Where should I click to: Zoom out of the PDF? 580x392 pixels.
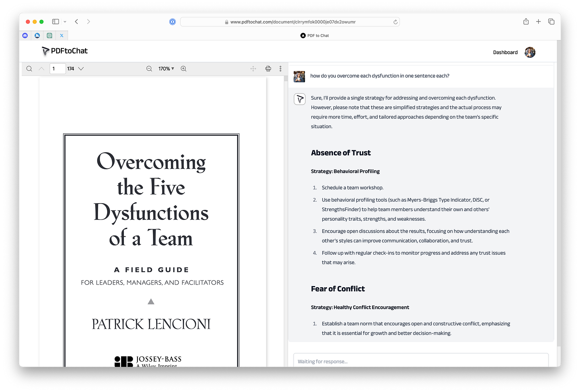[149, 69]
